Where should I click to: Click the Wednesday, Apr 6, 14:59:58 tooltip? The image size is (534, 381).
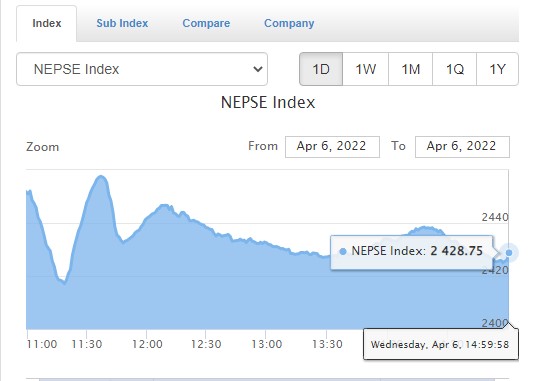[441, 344]
